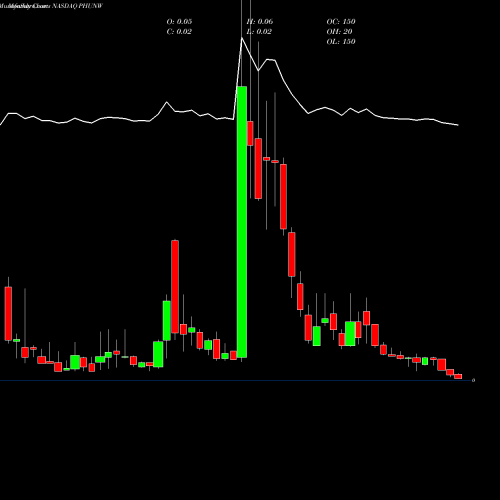Click the 'NASDAQ PHUNW' chart title
500x500 pixels.
coord(77,6)
